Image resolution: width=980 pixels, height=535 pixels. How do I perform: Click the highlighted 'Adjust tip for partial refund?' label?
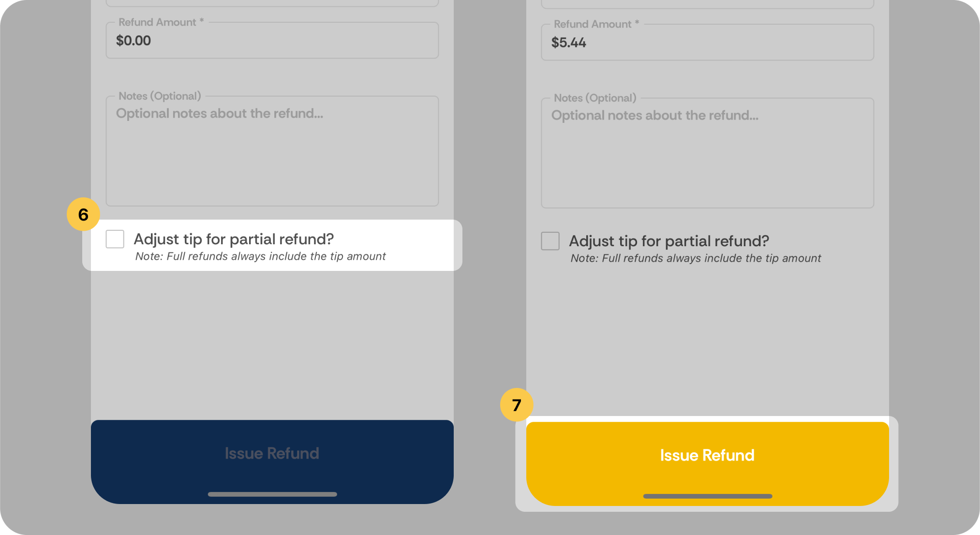(x=234, y=239)
